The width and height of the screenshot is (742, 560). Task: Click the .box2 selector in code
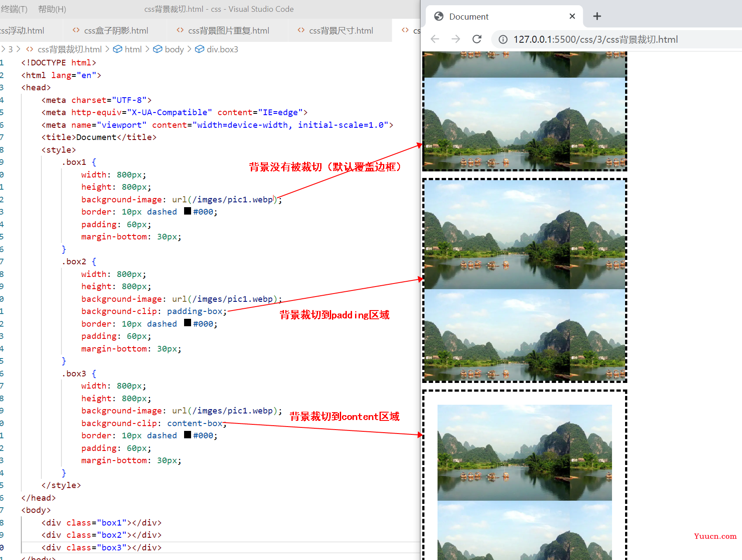point(74,261)
